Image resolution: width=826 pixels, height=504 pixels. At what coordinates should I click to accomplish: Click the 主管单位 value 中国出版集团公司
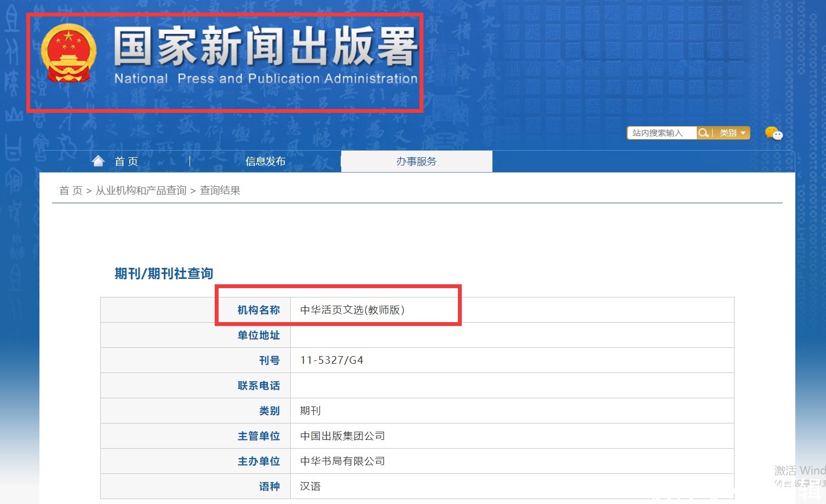coord(342,436)
